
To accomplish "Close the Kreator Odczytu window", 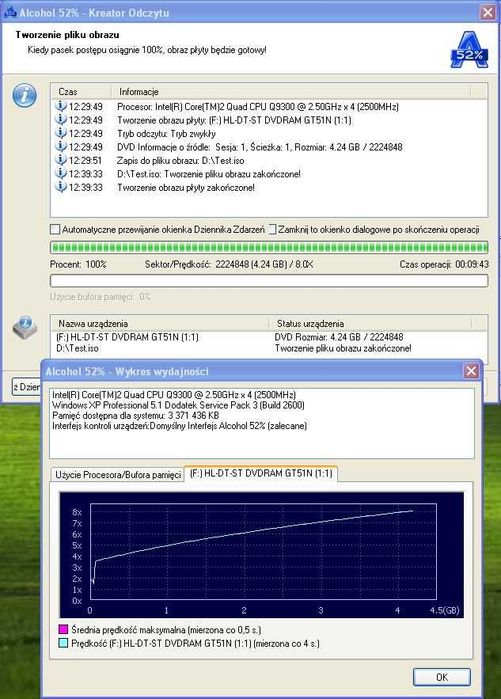I will [x=488, y=12].
